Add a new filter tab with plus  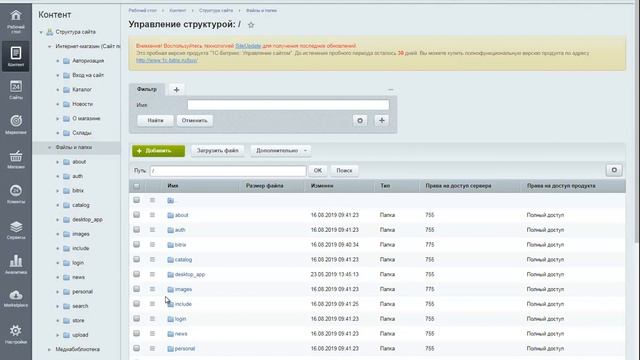[x=176, y=89]
